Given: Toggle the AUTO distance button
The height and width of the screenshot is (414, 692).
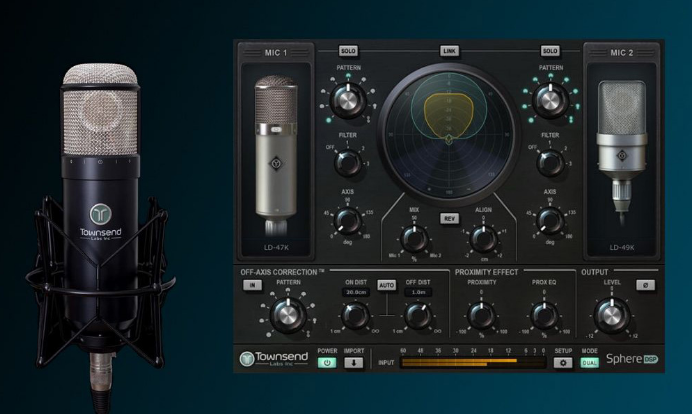Looking at the screenshot, I should (x=387, y=285).
